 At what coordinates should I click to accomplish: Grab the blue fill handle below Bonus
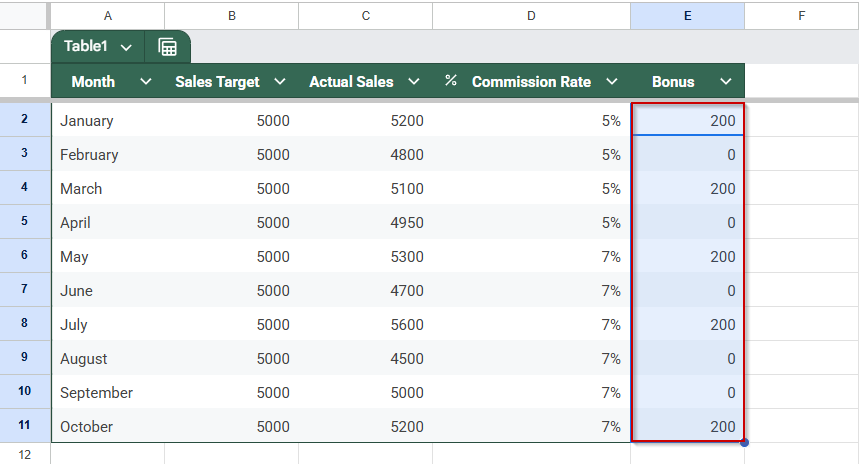coord(744,442)
